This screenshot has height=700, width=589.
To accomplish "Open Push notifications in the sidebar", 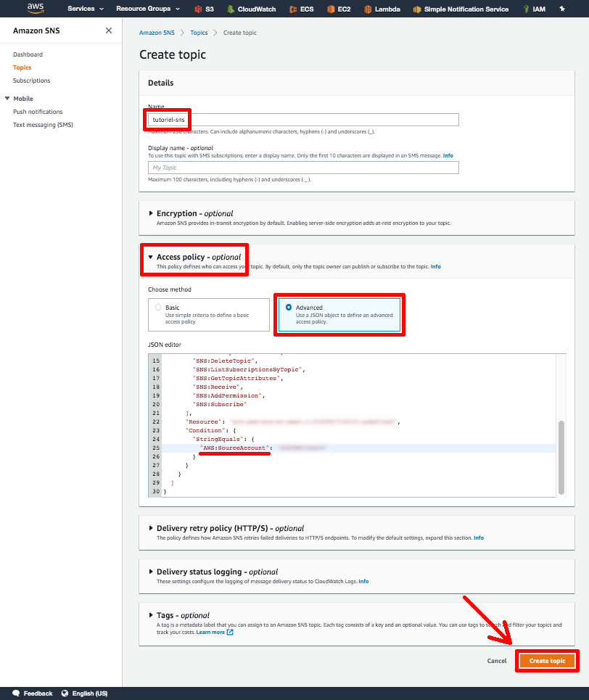I will tap(38, 112).
